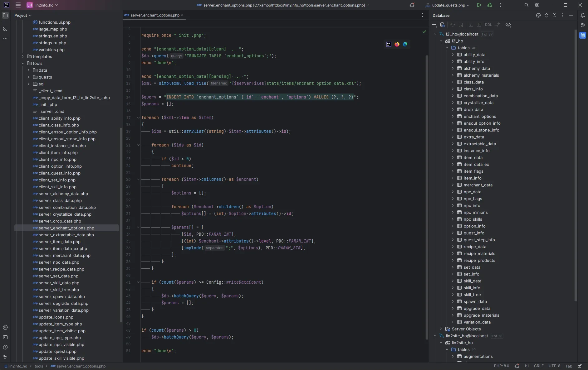The height and width of the screenshot is (370, 588).
Task: Open the DDL editor button
Action: pos(488,25)
